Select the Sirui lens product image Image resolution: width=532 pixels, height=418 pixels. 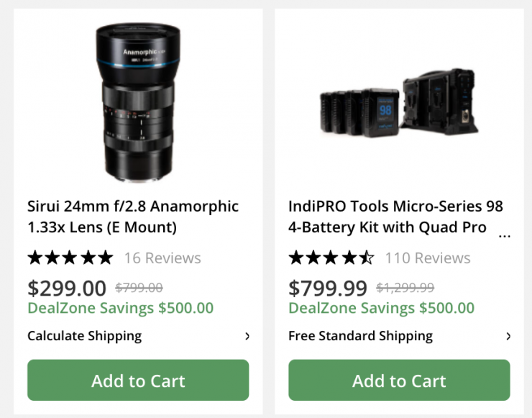click(137, 101)
